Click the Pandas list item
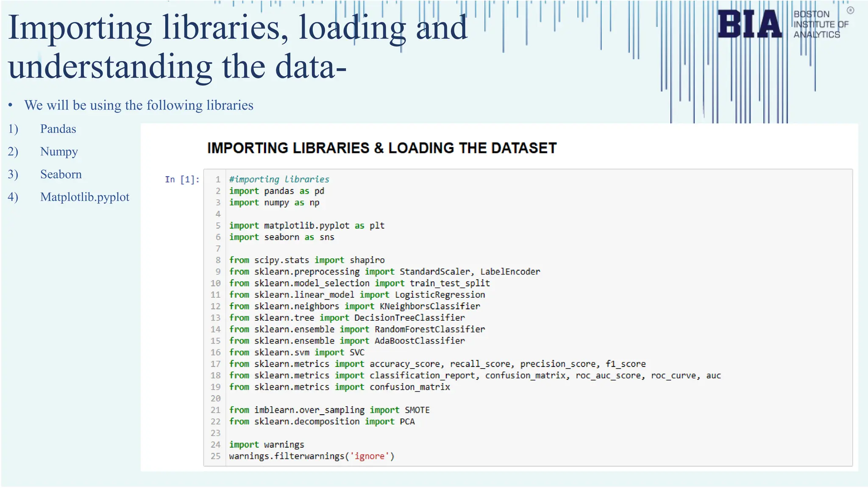 (x=58, y=129)
